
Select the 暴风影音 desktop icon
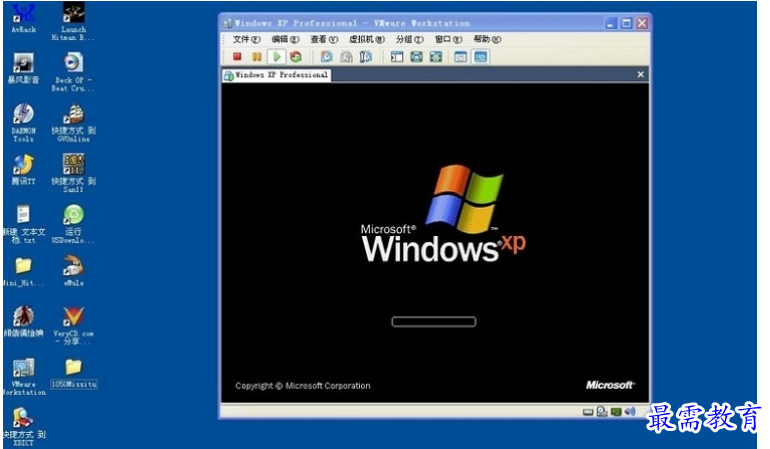click(23, 69)
